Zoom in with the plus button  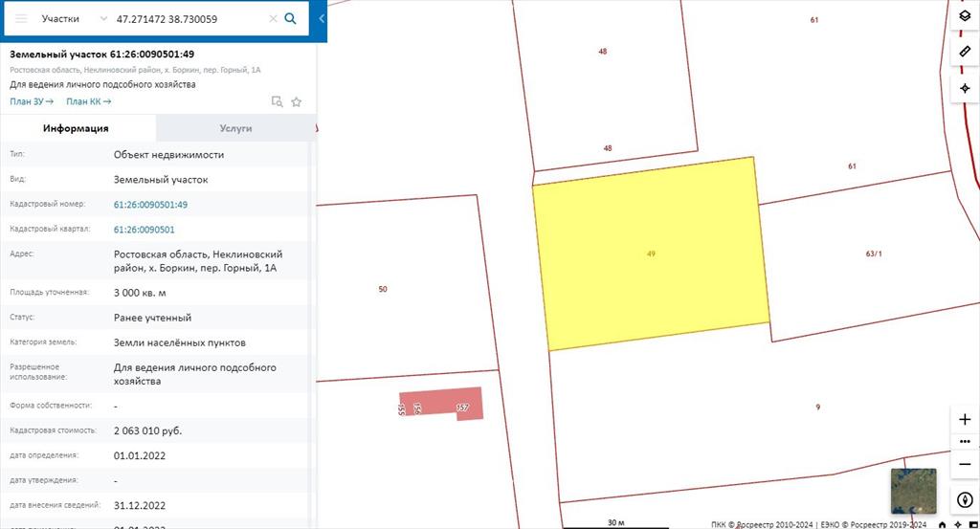[965, 419]
